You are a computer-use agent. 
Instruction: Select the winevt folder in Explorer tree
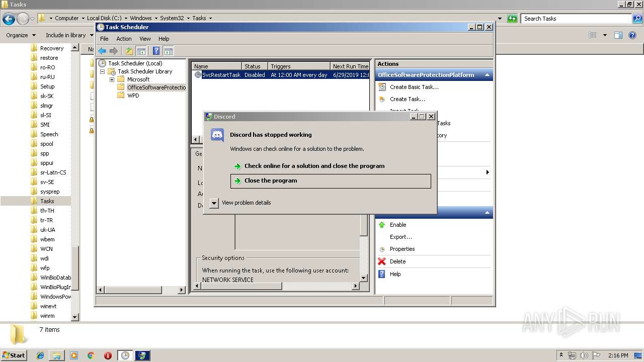click(48, 306)
